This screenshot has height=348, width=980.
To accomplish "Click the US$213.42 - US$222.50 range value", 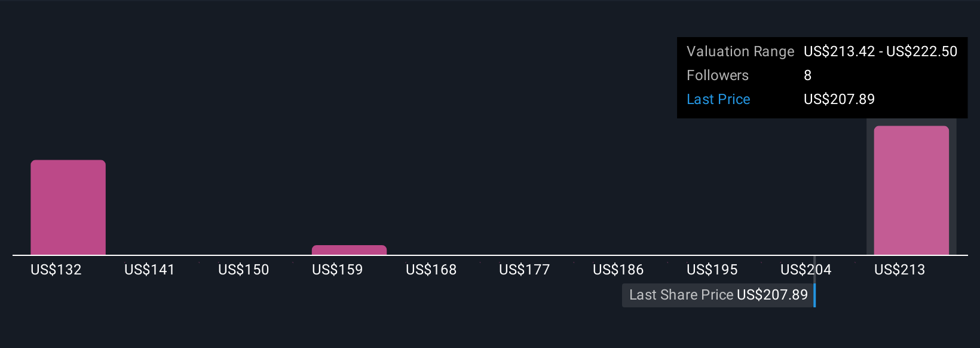I will 881,51.
